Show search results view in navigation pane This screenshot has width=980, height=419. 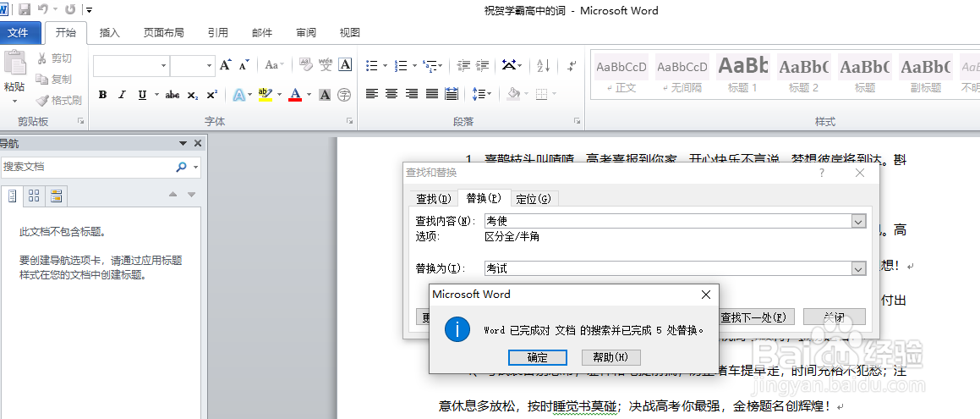click(x=57, y=196)
